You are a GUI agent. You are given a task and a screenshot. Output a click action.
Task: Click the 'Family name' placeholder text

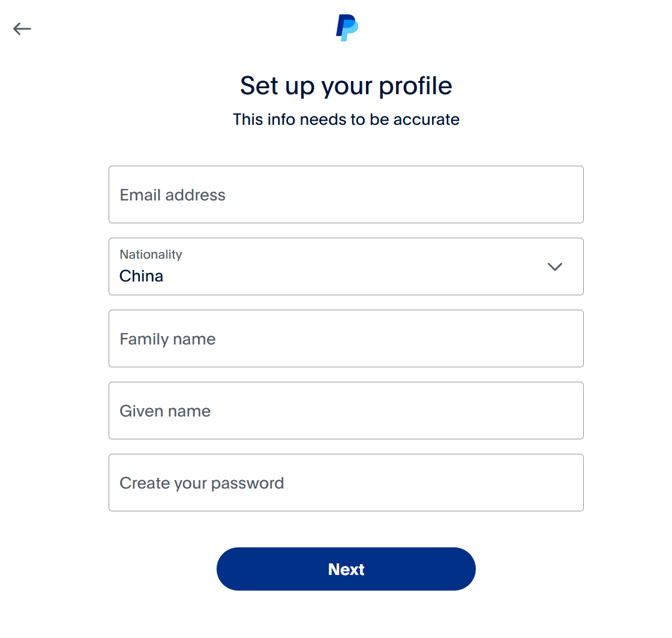tap(167, 339)
